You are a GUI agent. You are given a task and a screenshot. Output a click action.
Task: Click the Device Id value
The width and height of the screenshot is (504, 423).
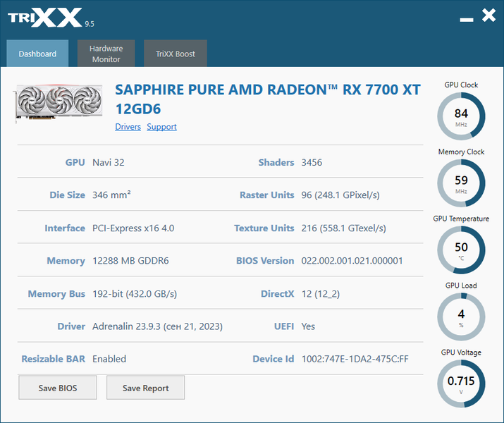pyautogui.click(x=355, y=359)
